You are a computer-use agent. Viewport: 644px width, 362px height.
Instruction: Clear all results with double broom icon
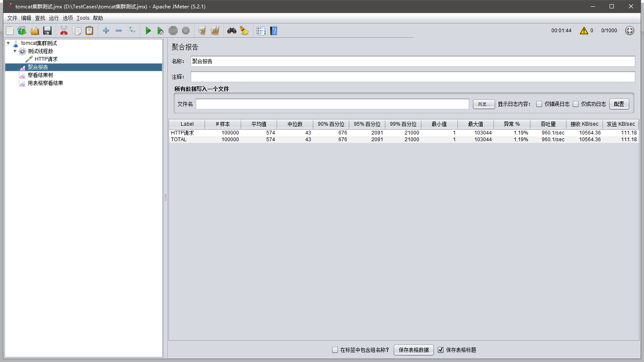pyautogui.click(x=215, y=31)
